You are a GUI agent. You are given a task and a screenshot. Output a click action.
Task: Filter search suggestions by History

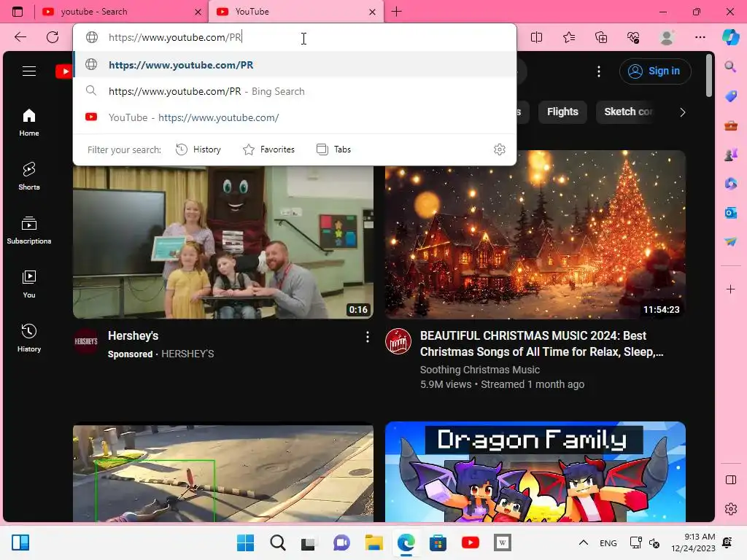198,149
